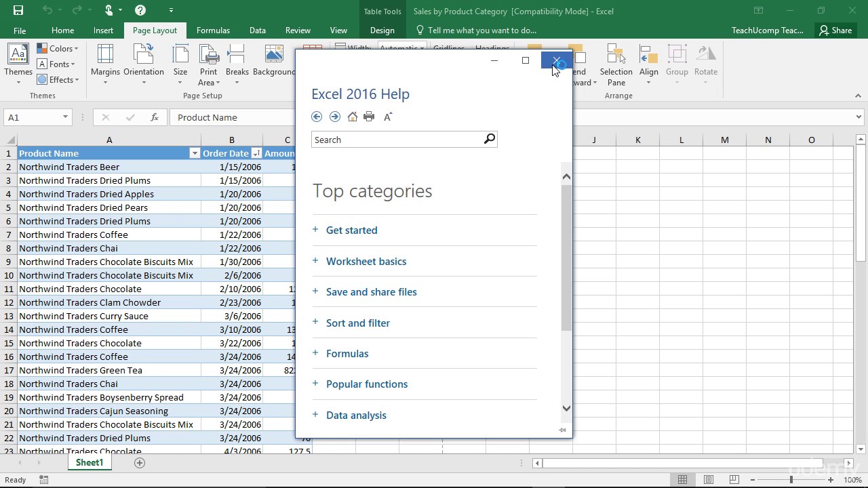This screenshot has width=868, height=488.
Task: Switch to the Data tab
Action: [257, 30]
